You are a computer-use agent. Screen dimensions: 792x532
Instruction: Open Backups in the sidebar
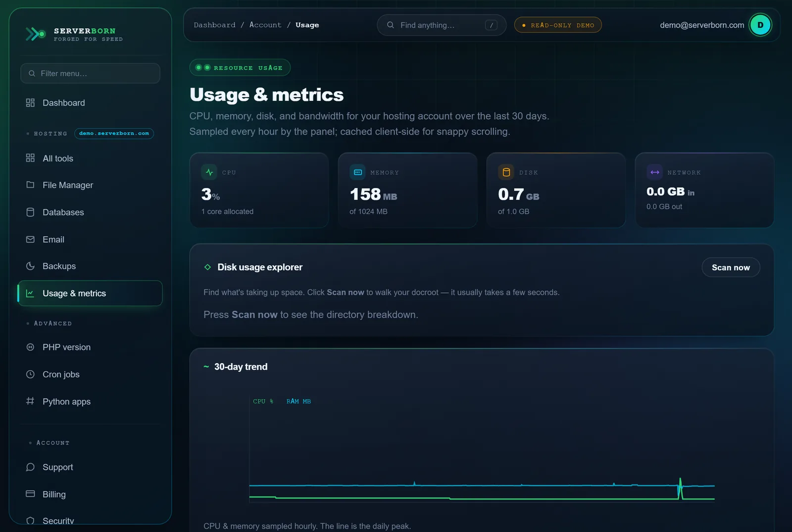tap(90, 266)
